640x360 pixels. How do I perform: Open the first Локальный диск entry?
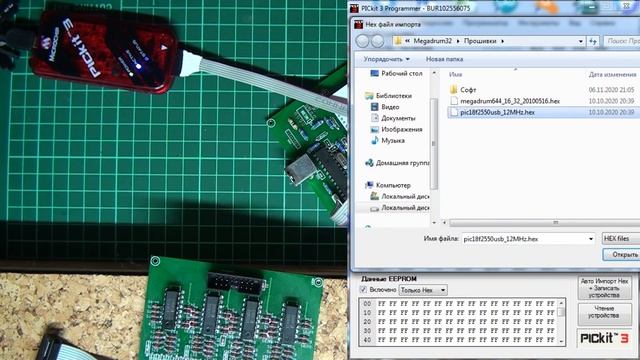pyautogui.click(x=405, y=196)
